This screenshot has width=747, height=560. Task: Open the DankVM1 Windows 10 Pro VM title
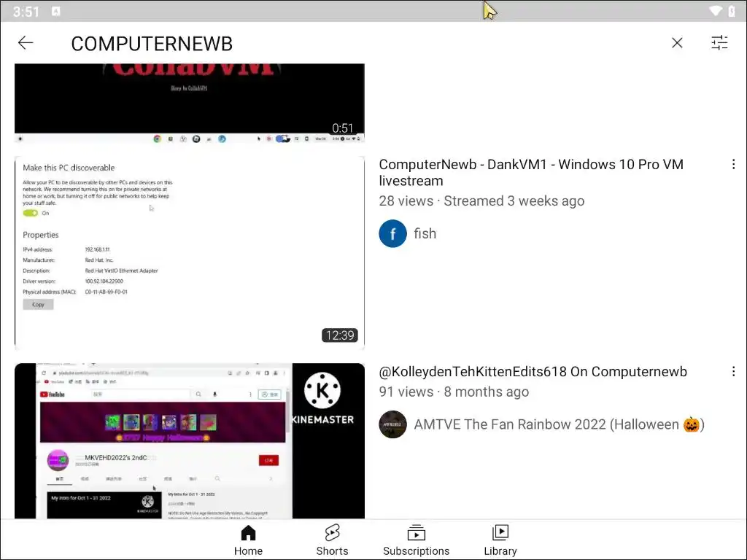[x=531, y=172]
